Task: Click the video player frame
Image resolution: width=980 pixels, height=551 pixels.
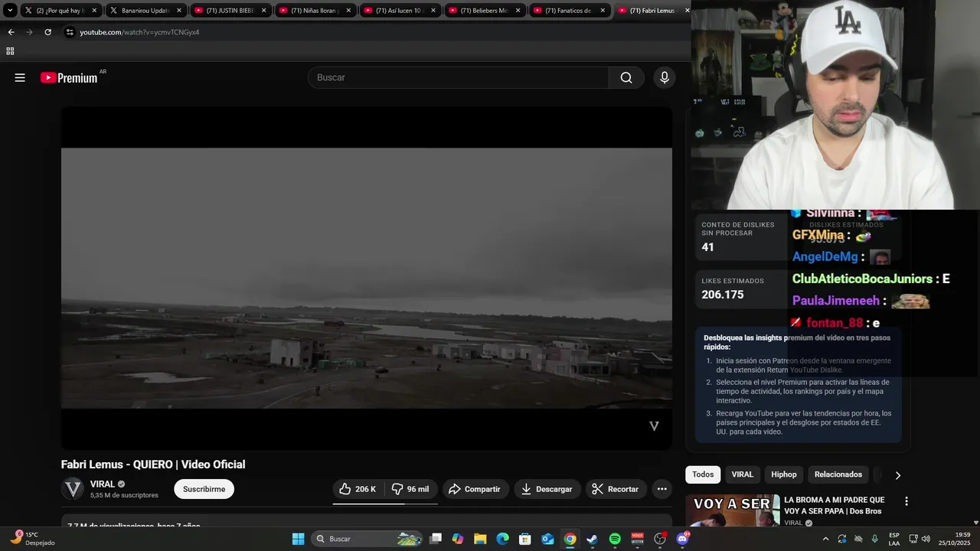Action: point(367,278)
